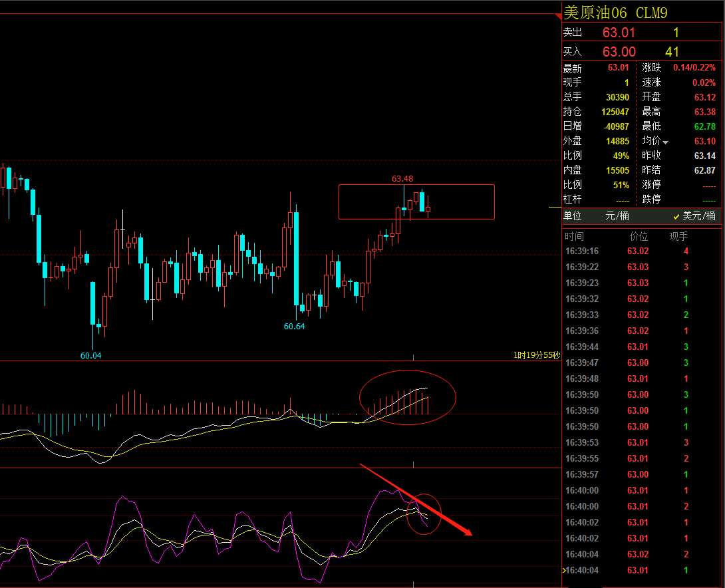This screenshot has width=725, height=588.
Task: Click the 外盘 value 14885
Action: pyautogui.click(x=617, y=141)
